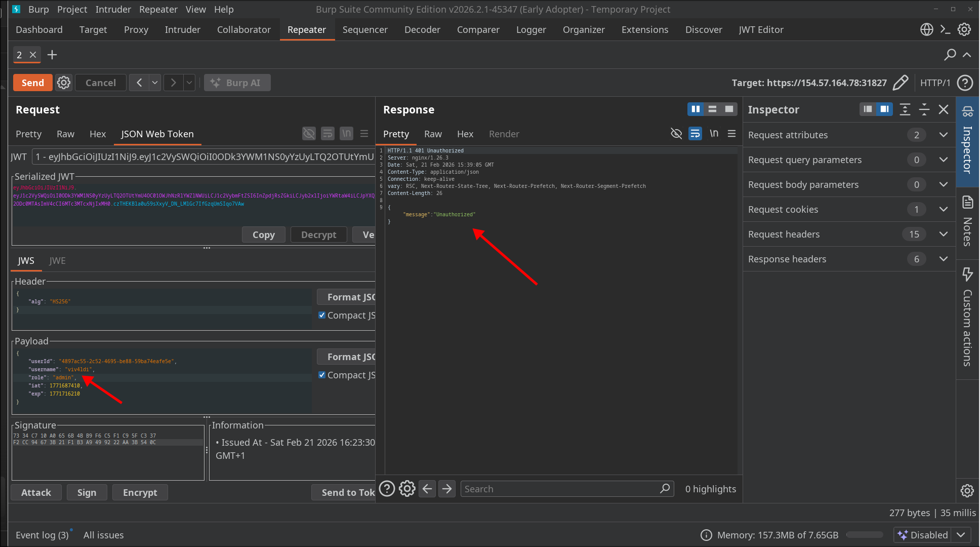Open the JWT token selector dropdown
The height and width of the screenshot is (547, 980).
pos(203,157)
